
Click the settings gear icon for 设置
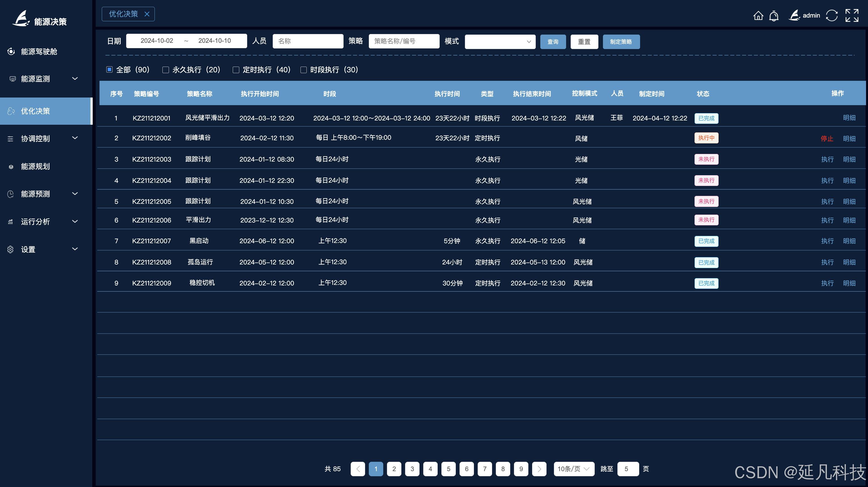point(10,249)
